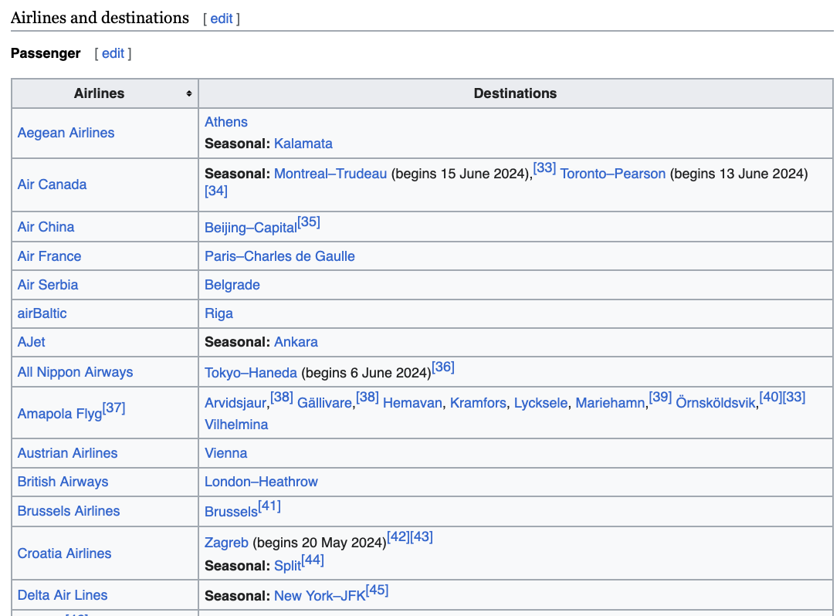
Task: Open the Air Serbia airline link
Action: [48, 285]
